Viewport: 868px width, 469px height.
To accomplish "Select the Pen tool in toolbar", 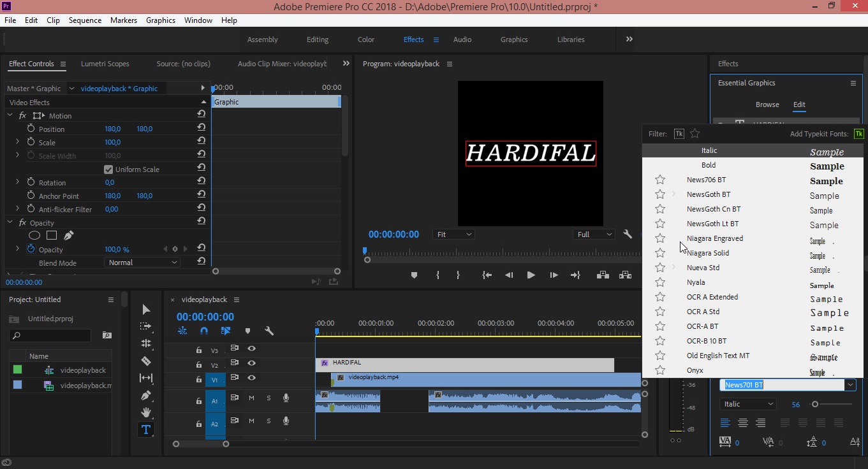I will pyautogui.click(x=145, y=396).
